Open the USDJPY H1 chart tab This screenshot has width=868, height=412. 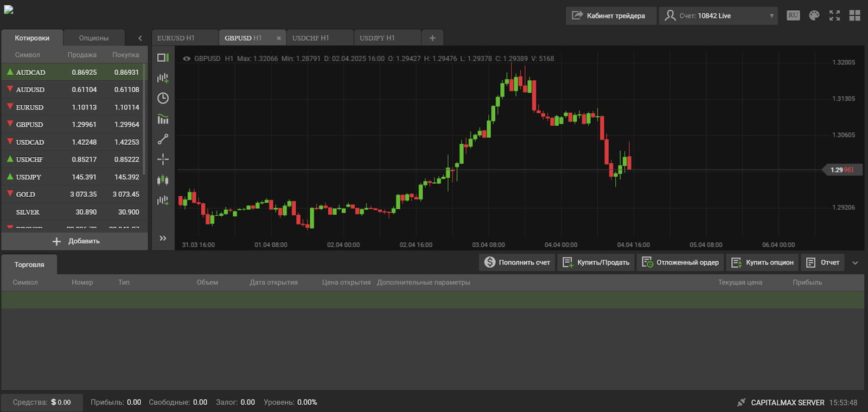pos(387,38)
